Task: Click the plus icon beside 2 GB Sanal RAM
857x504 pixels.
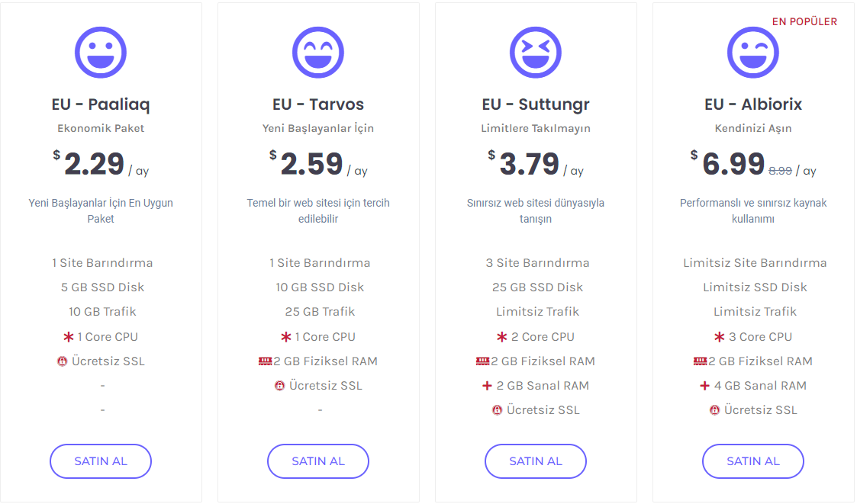Action: [487, 386]
